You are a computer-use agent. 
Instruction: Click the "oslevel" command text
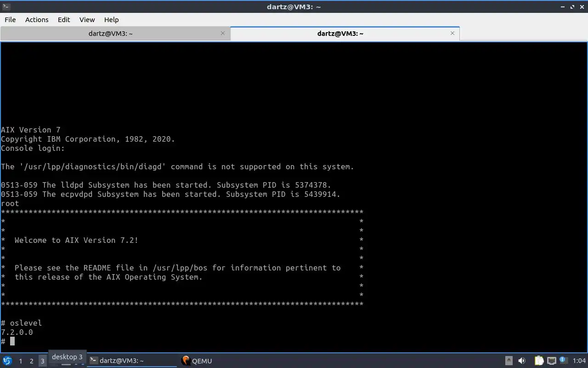(26, 323)
